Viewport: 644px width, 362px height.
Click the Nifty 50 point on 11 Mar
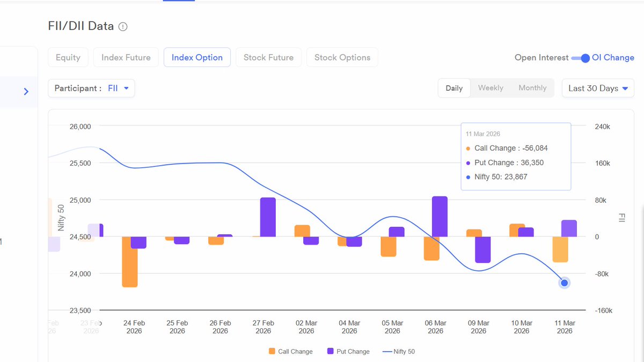pos(564,283)
